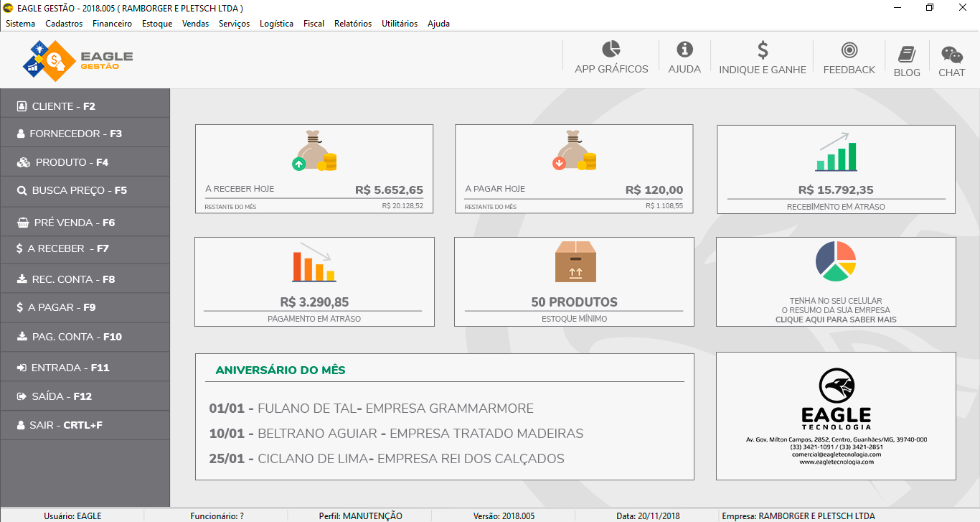This screenshot has width=980, height=522.
Task: Click 'Empresa: RAMBORGER E PLETSCH LTDA' status entry
Action: pyautogui.click(x=798, y=516)
